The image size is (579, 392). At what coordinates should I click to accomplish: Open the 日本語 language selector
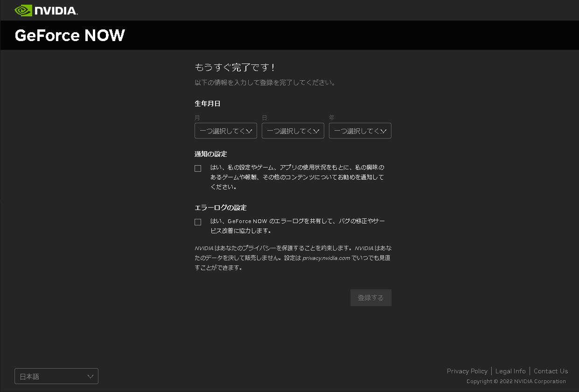tap(56, 376)
